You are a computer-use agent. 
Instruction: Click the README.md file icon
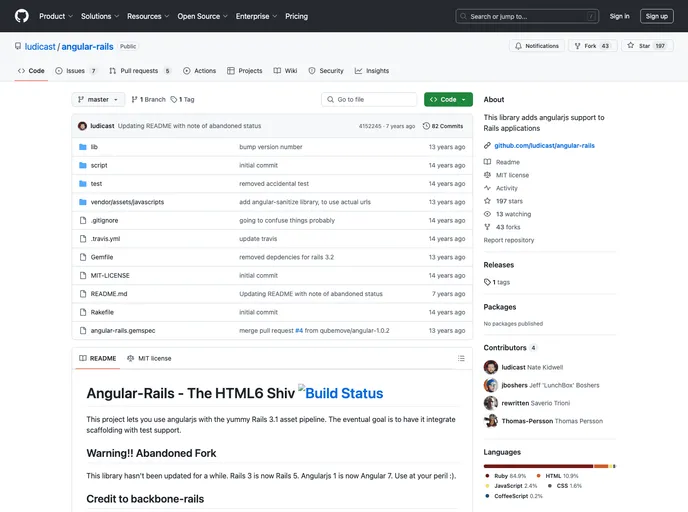pyautogui.click(x=82, y=294)
